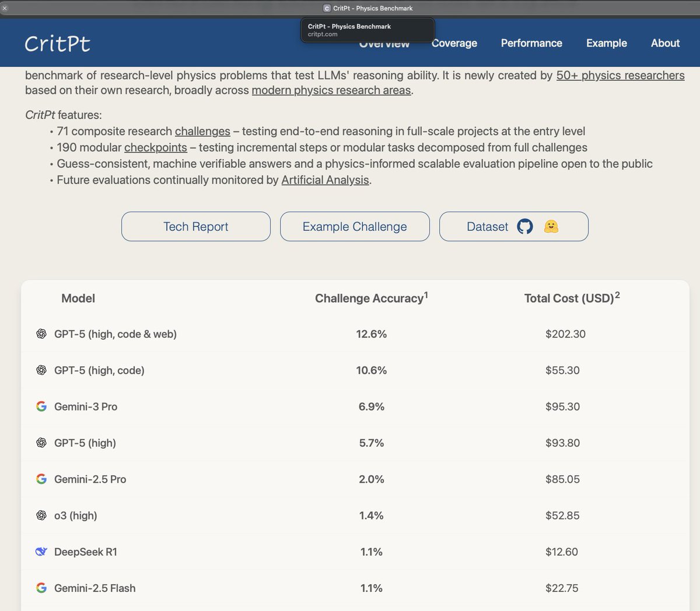
Task: Click the OpenAI icon for GPT-5 (high, code & web)
Action: 41,333
